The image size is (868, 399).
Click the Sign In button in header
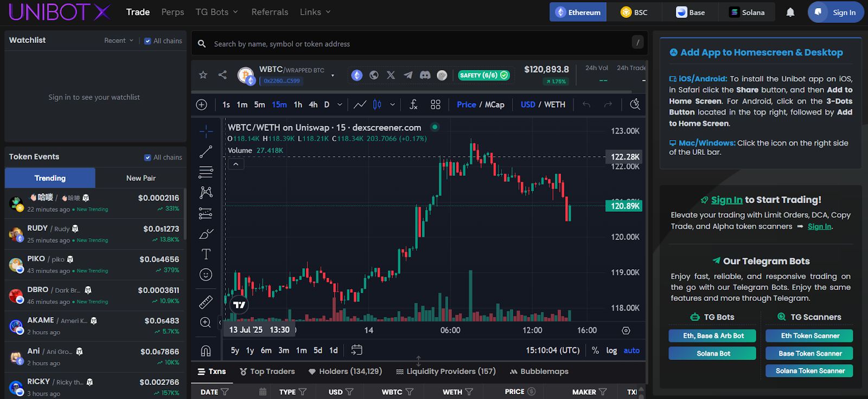click(836, 12)
